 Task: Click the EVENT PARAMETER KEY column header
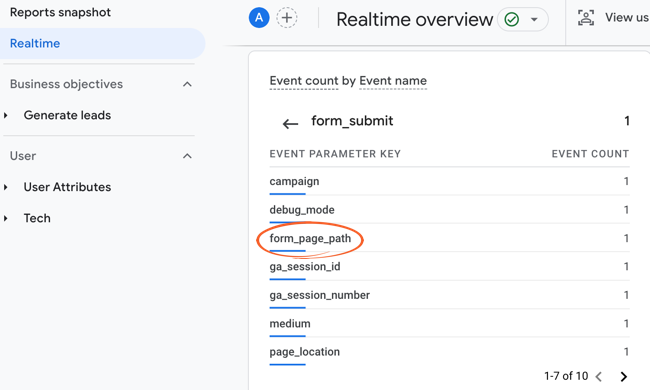click(335, 154)
